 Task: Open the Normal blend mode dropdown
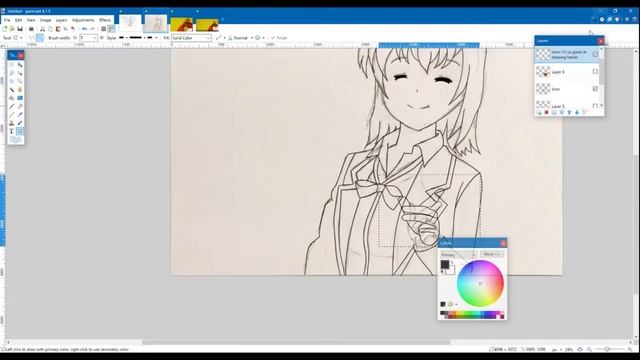[241, 38]
